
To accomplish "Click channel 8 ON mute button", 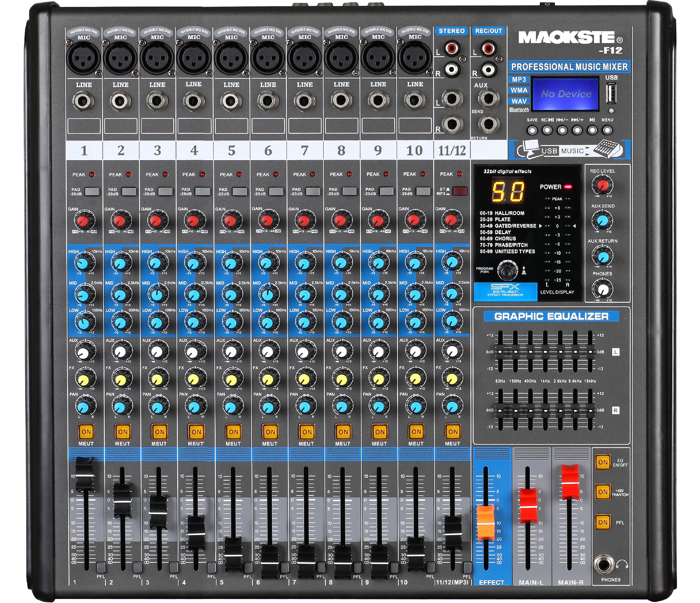I will pyautogui.click(x=343, y=432).
